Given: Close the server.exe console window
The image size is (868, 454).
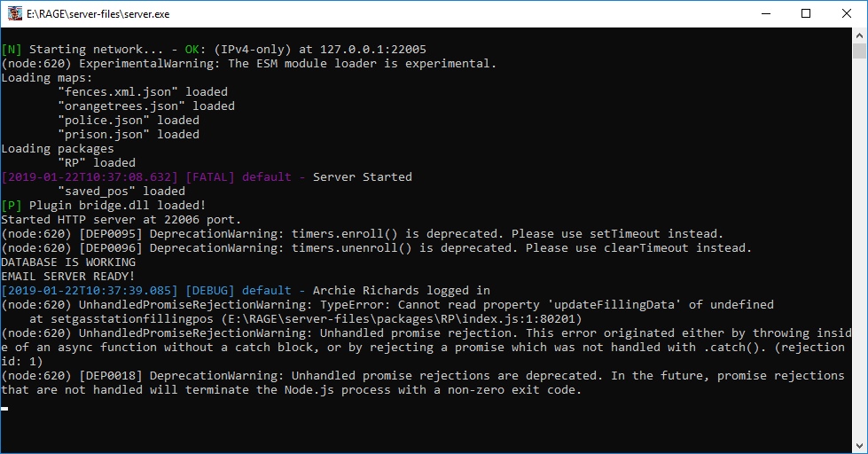Looking at the screenshot, I should (847, 13).
